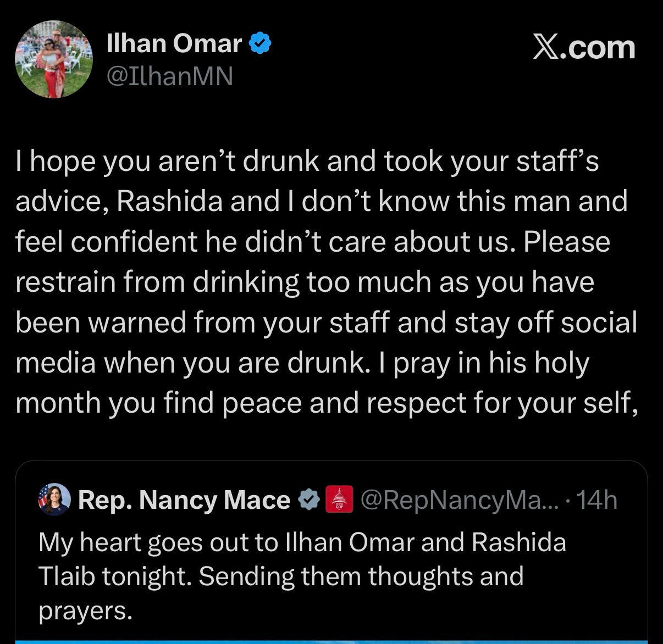Click the gray verified checkmark beside Nancy Mace
Viewport: 663px width, 644px height.
coord(308,500)
